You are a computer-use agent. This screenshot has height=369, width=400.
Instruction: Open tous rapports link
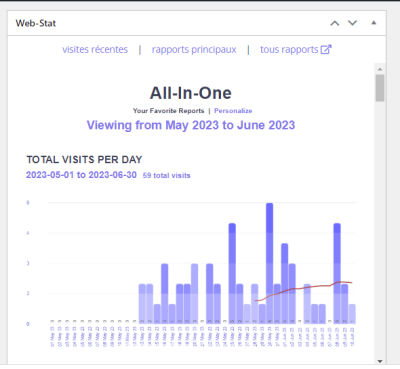[289, 50]
